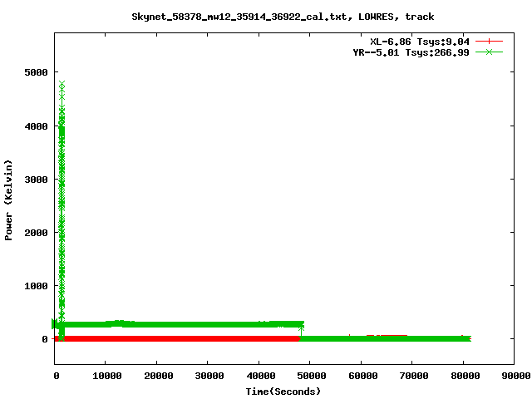Click x-axis tick label 40000
Image resolution: width=532 pixels, height=399 pixels.
261,376
